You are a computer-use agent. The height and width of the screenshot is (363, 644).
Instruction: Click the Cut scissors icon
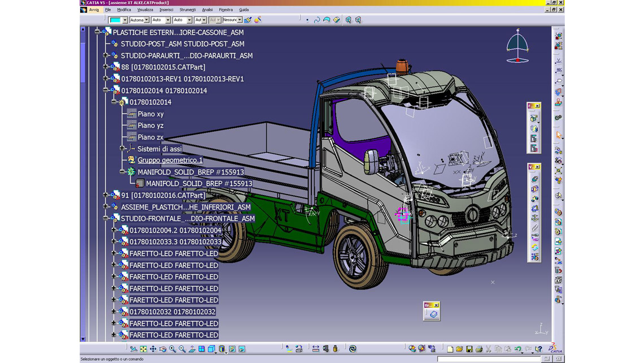[489, 349]
